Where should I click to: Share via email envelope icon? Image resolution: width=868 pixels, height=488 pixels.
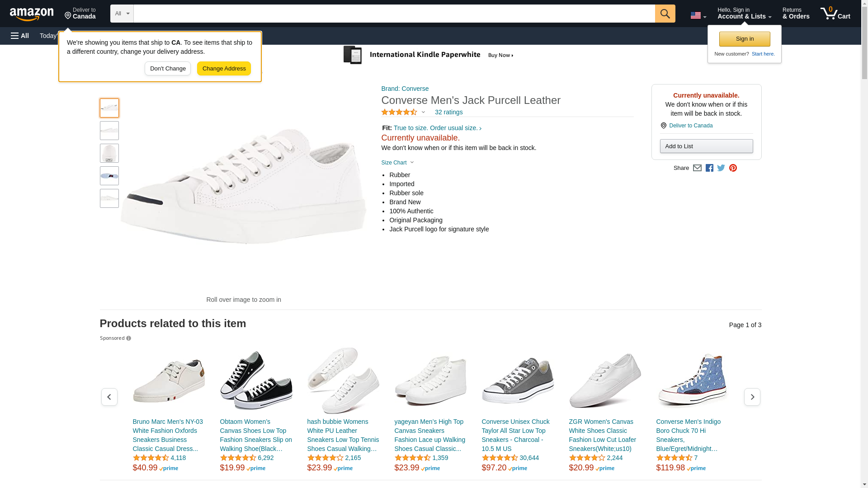point(697,168)
